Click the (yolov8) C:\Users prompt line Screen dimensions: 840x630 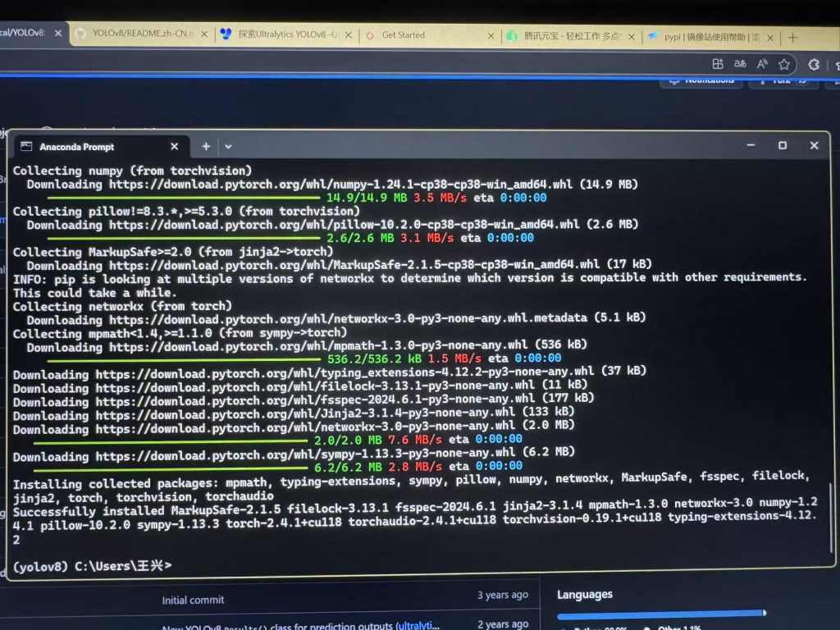click(92, 566)
